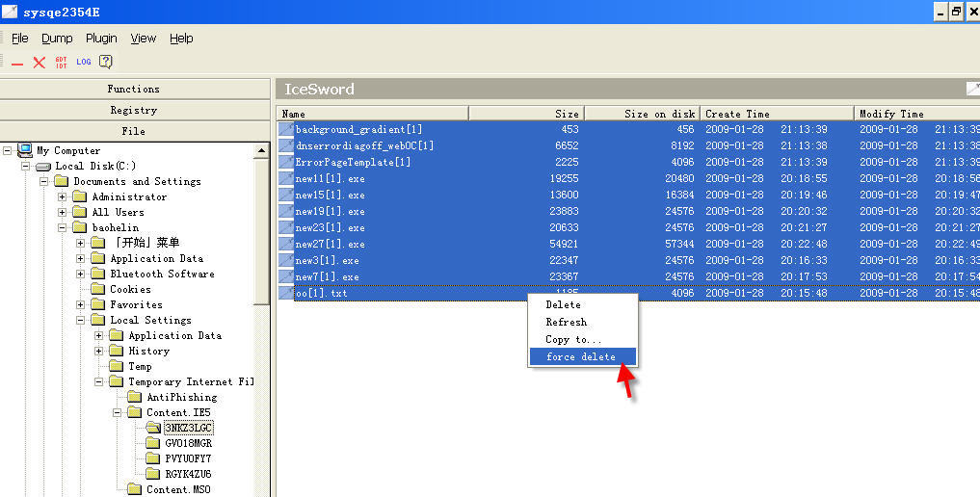Open the Dump menu

[x=57, y=39]
